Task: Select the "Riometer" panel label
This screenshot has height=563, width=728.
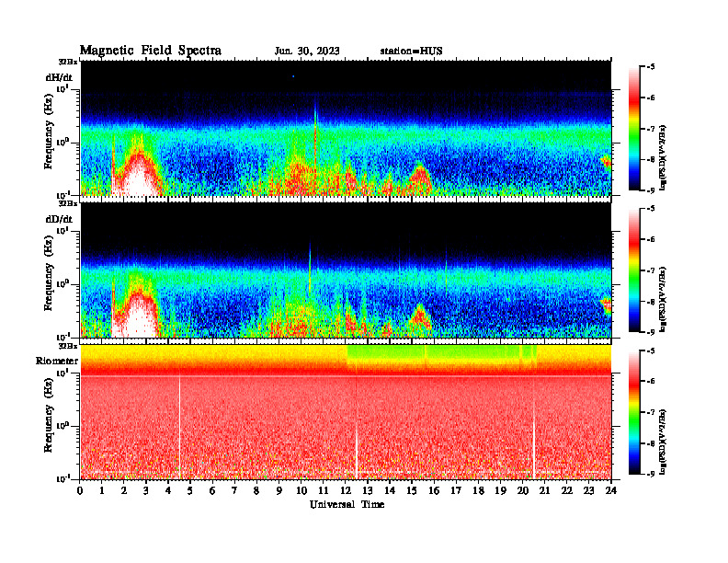Action: 57,361
